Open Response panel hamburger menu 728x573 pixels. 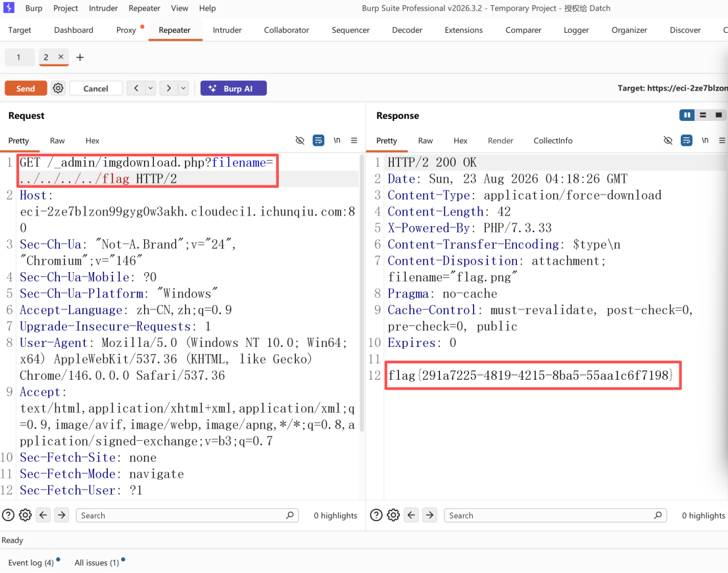722,140
